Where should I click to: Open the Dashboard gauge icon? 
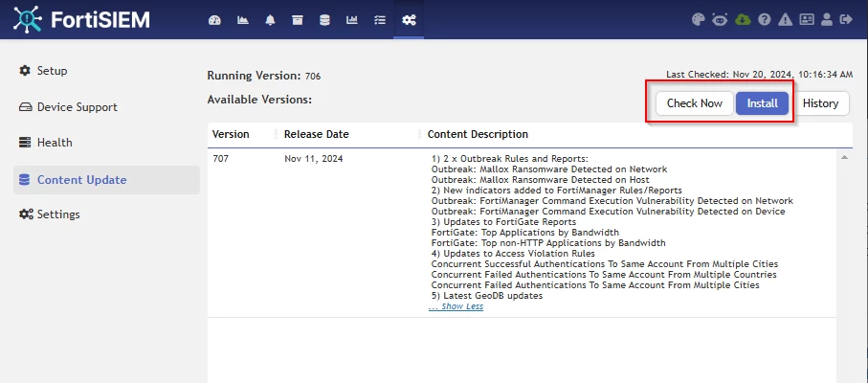[x=214, y=20]
